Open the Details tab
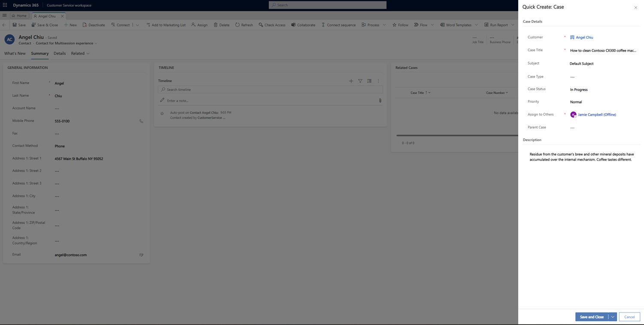Image resolution: width=644 pixels, height=325 pixels. 60,53
